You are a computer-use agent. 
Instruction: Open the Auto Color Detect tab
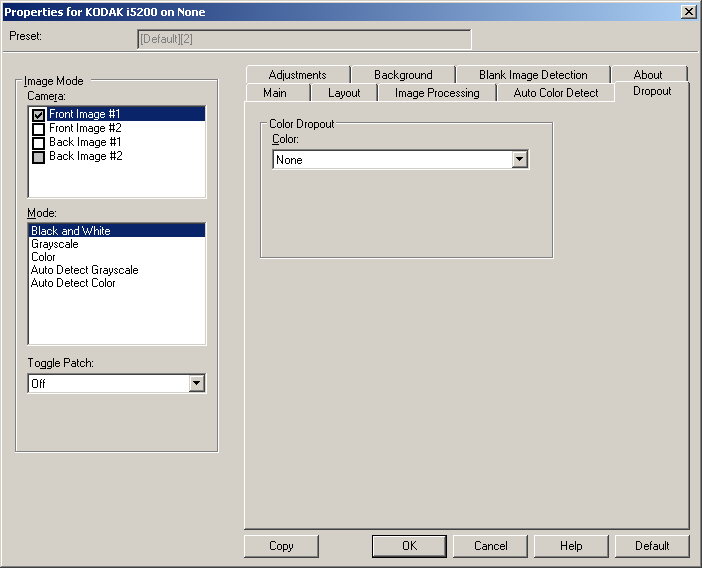556,93
